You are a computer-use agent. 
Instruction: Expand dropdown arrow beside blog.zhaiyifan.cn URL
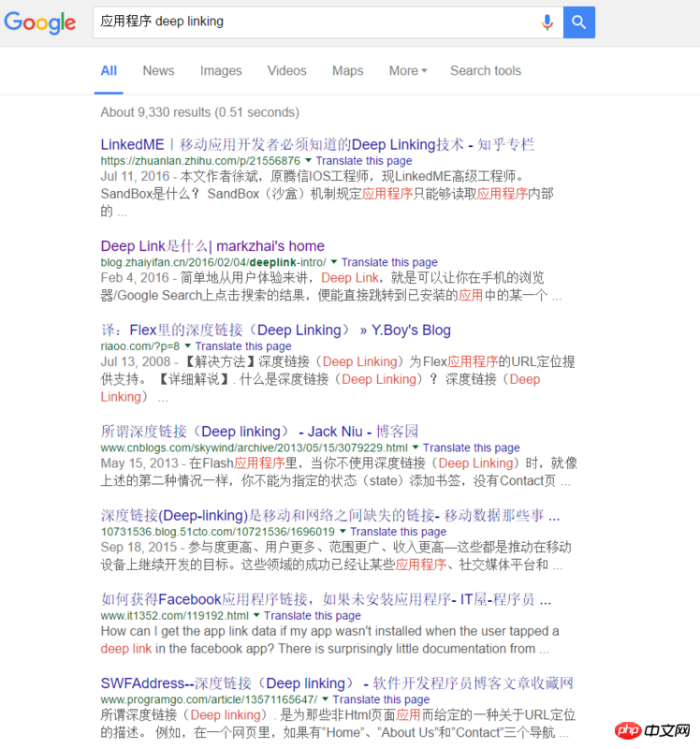pyautogui.click(x=334, y=261)
